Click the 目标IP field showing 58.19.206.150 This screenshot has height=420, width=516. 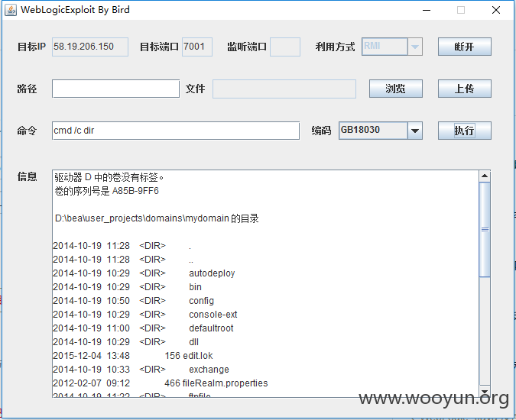(90, 47)
